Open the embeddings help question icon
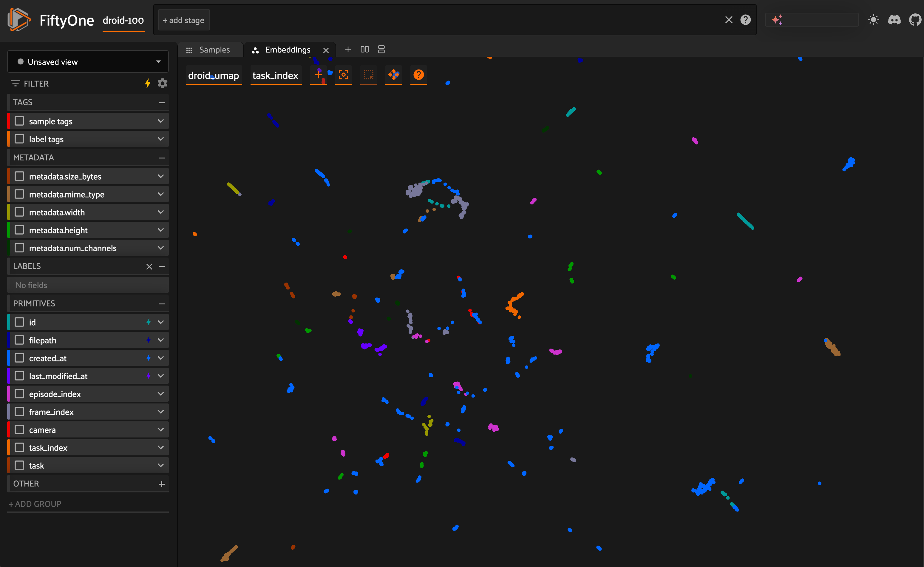This screenshot has width=924, height=567. [418, 75]
